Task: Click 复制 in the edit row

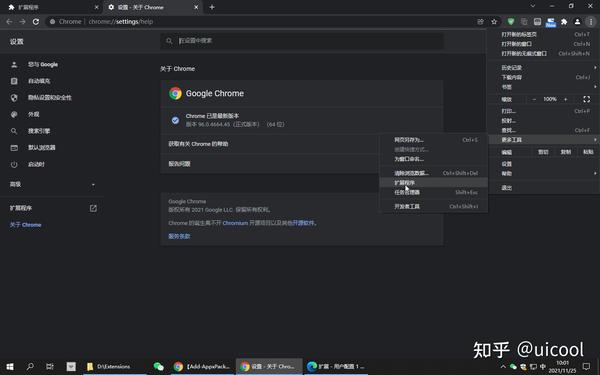Action: point(566,152)
